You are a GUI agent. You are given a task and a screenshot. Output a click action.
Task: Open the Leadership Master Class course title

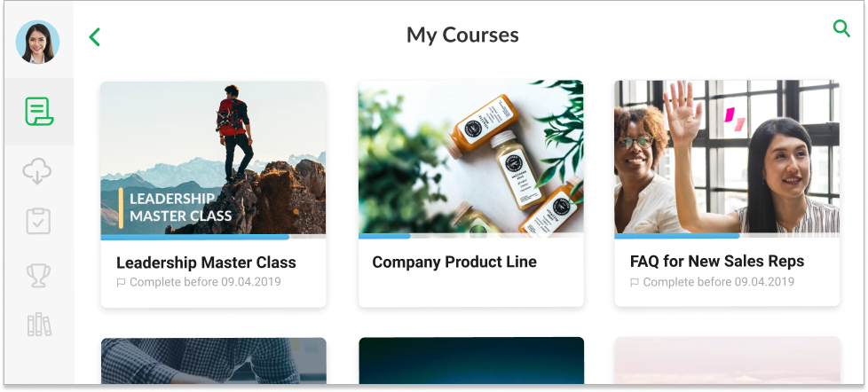point(206,262)
